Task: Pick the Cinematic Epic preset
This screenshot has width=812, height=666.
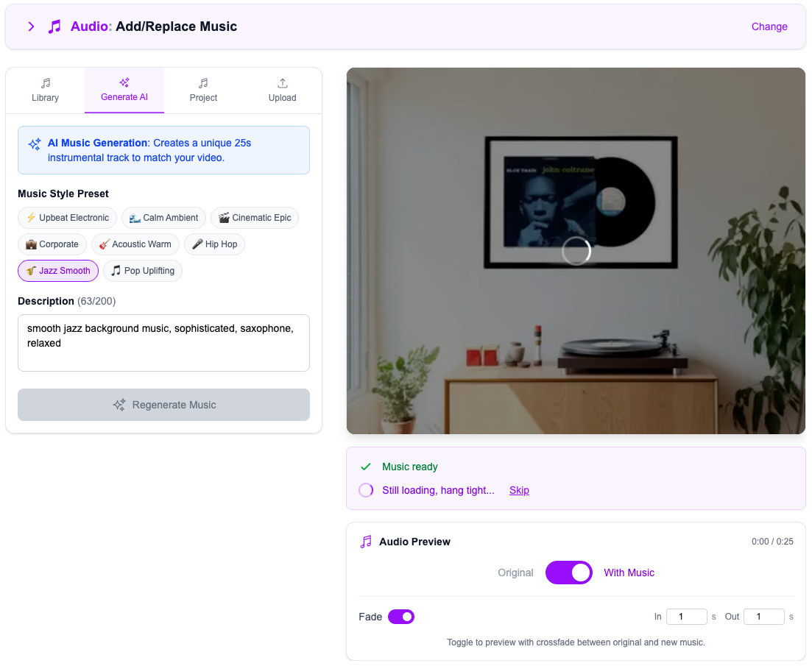Action: point(255,218)
